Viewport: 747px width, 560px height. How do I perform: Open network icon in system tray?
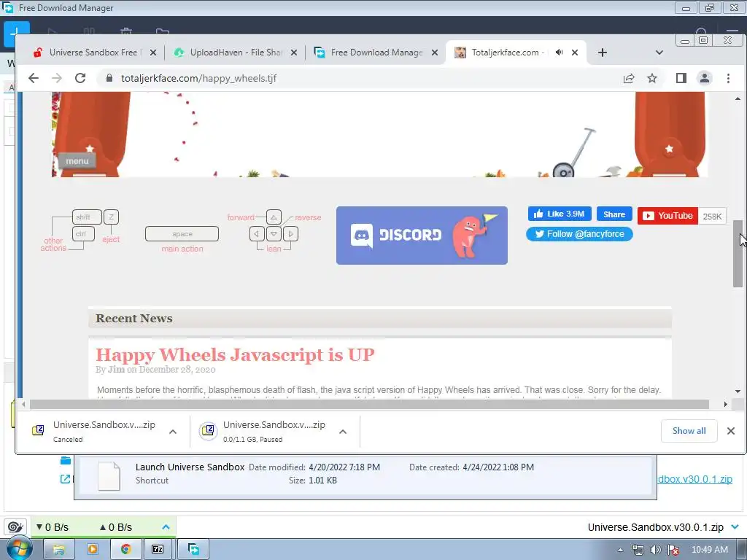pos(638,550)
